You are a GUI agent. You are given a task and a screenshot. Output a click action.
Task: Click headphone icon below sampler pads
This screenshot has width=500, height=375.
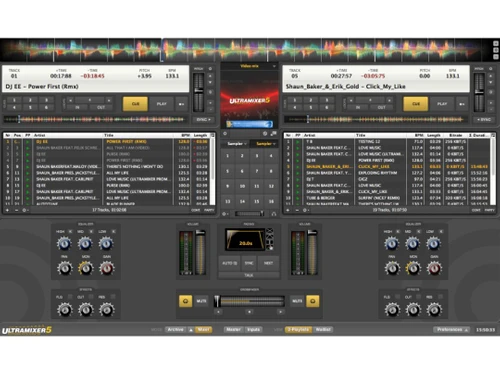coord(274,214)
